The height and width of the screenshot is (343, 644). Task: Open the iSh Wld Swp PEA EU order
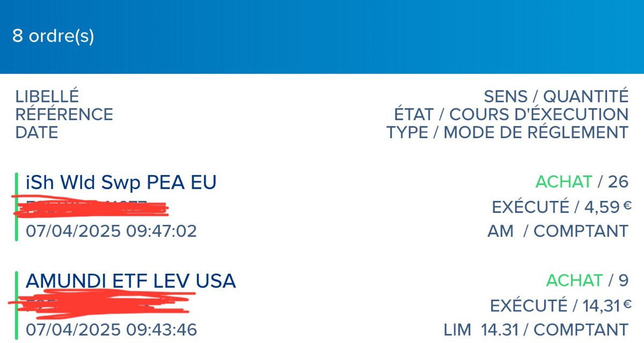121,183
